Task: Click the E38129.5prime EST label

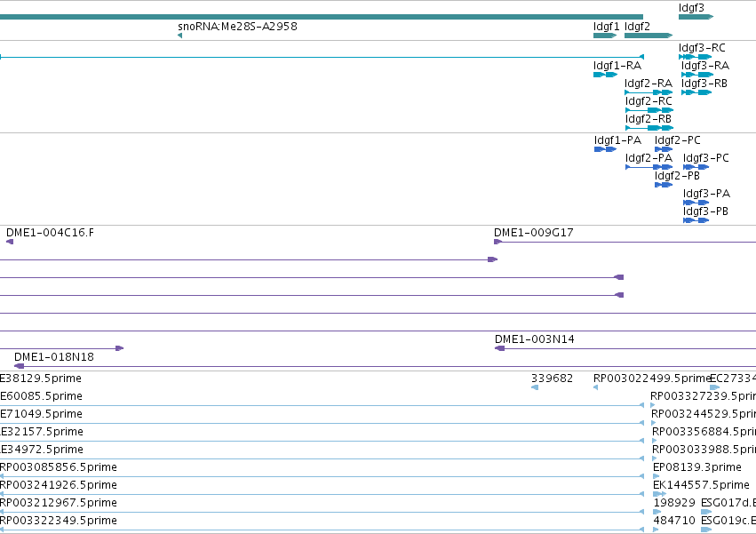Action: coord(41,379)
